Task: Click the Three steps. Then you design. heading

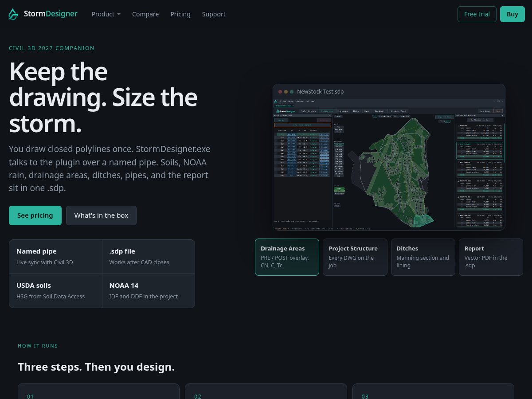Action: 96,367
